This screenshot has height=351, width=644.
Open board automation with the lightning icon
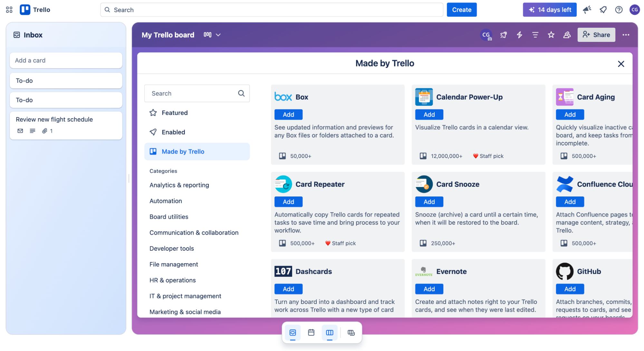point(519,35)
